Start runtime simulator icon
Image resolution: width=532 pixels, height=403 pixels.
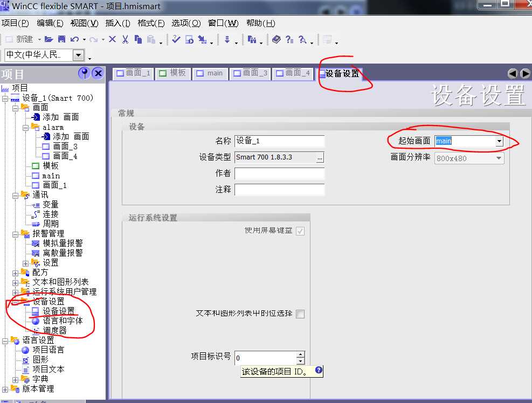[x=189, y=40]
